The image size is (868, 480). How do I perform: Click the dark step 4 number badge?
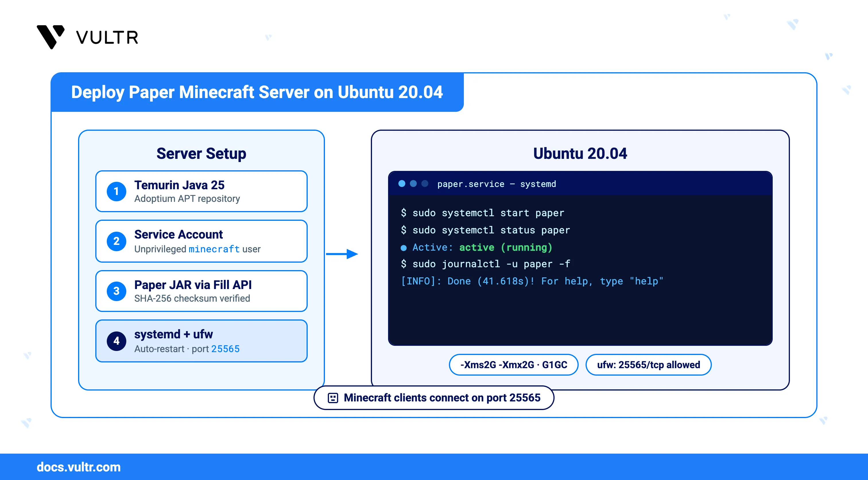[x=116, y=341]
